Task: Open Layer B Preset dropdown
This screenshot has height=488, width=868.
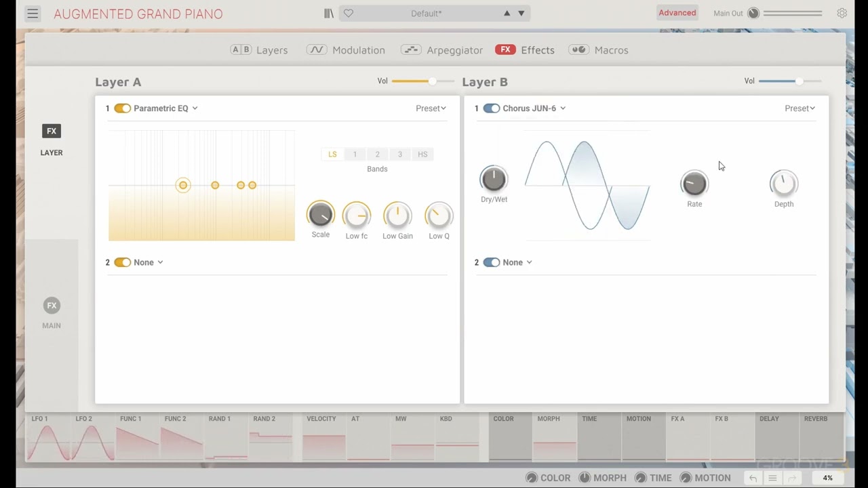Action: pyautogui.click(x=800, y=108)
